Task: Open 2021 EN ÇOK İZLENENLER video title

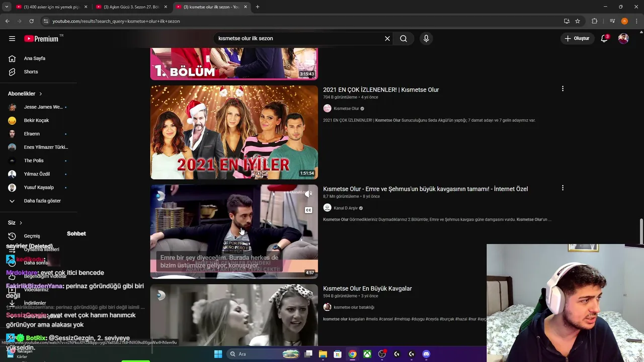Action: point(381,89)
